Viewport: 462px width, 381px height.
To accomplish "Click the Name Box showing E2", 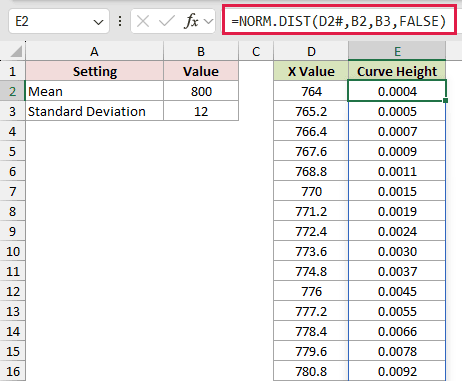I will (59, 22).
